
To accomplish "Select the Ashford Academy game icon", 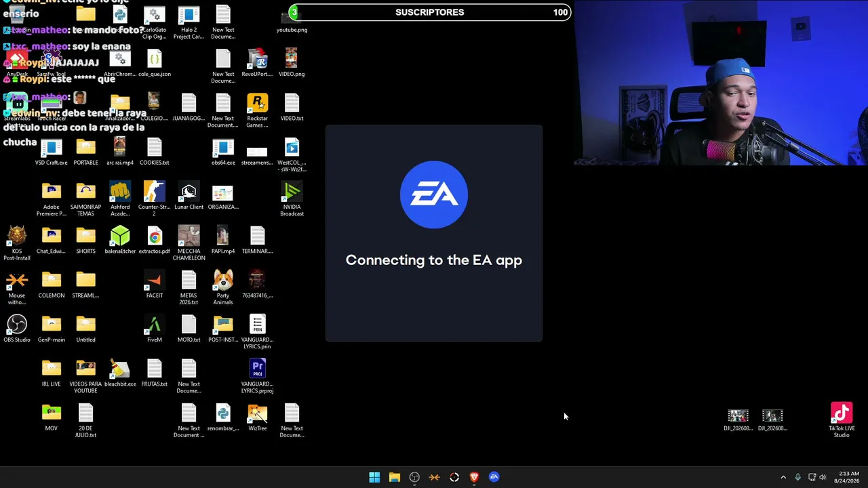I will (x=120, y=192).
